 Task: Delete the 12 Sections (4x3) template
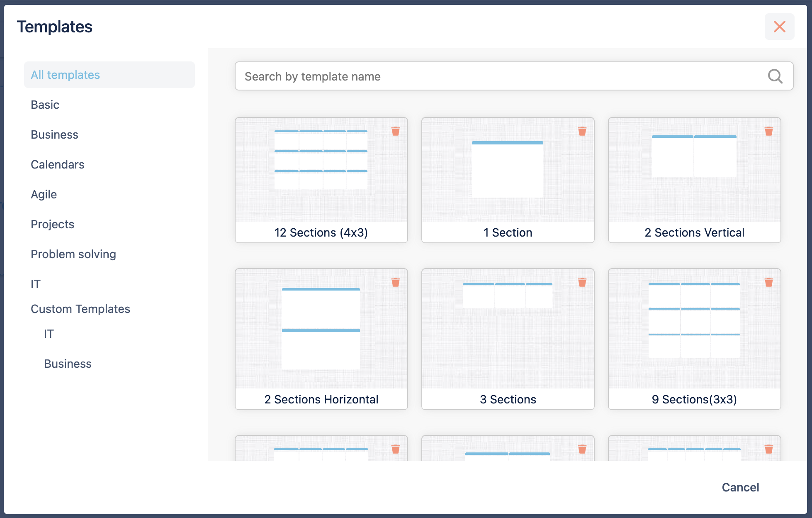pos(395,131)
